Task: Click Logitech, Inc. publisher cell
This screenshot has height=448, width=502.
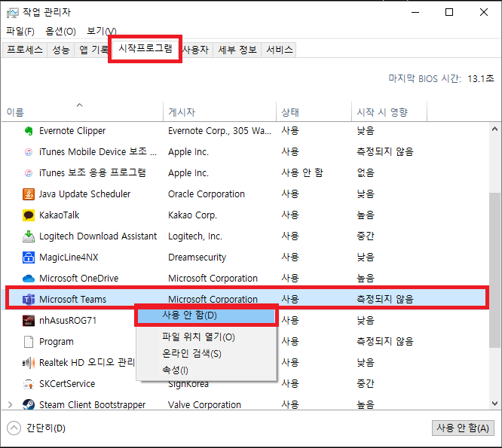Action: [x=195, y=236]
